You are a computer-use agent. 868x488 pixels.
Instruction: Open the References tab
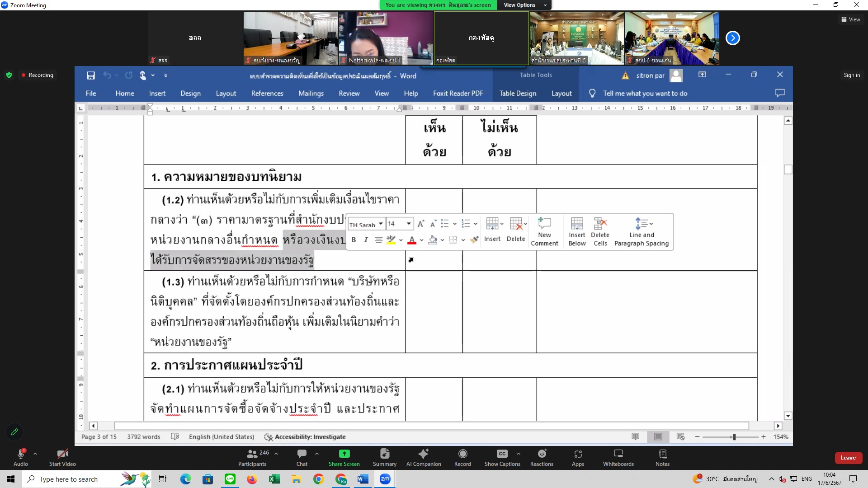click(x=267, y=93)
